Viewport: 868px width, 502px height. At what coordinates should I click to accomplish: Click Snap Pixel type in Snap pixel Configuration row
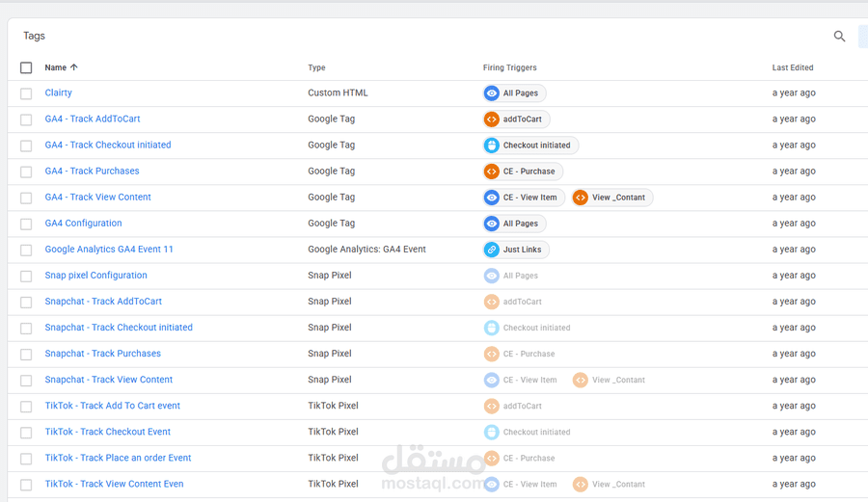pos(330,275)
